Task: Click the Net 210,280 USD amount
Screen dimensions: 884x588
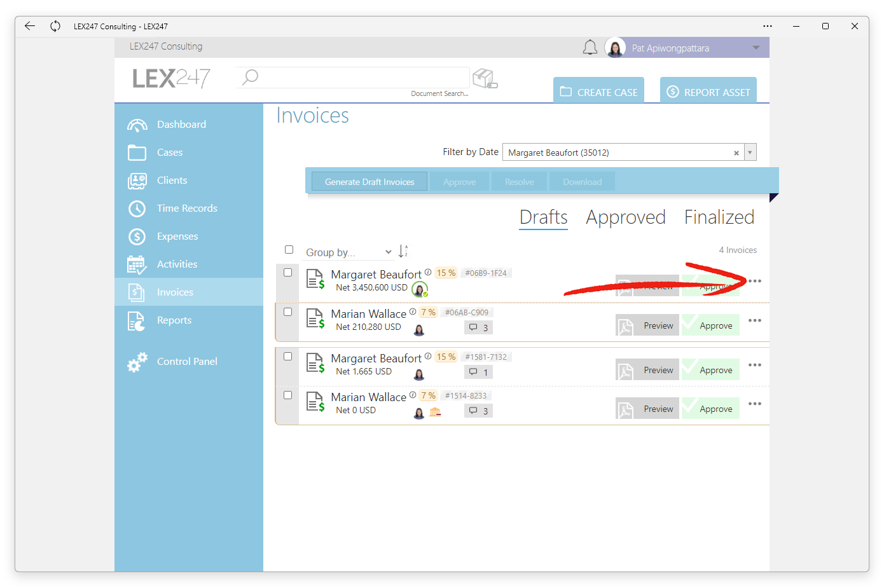Action: click(x=368, y=327)
